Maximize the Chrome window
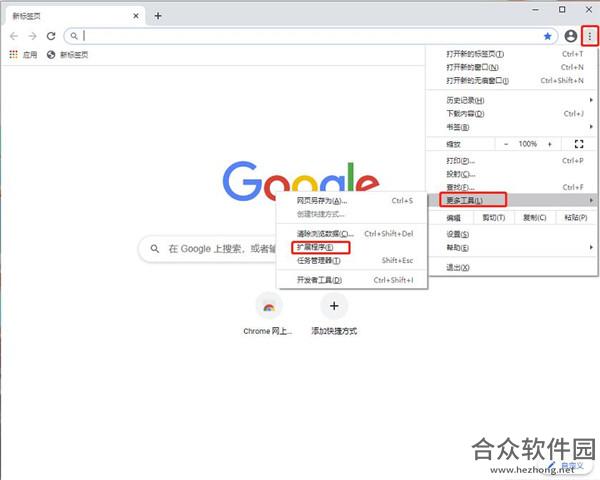 coord(562,10)
